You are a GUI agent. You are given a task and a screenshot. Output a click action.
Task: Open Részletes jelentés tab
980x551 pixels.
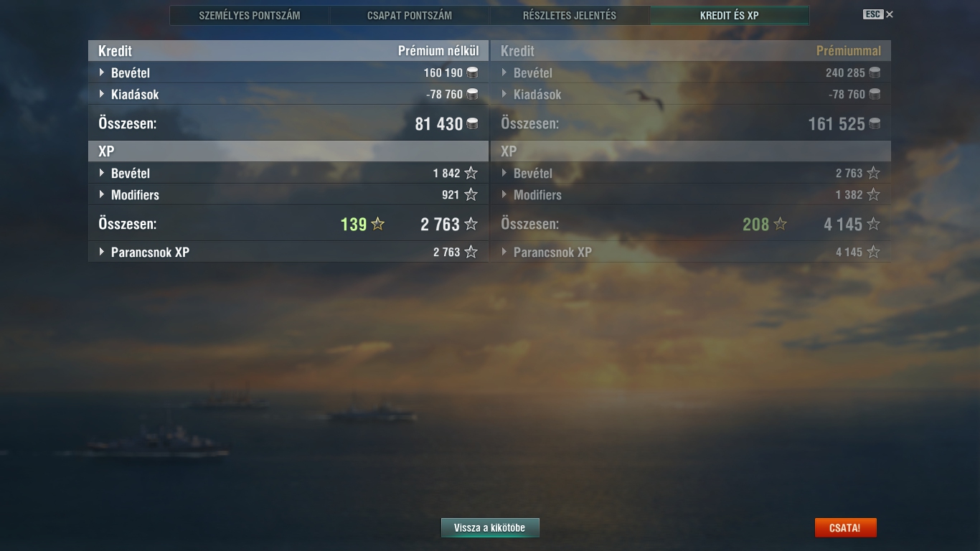(x=570, y=15)
